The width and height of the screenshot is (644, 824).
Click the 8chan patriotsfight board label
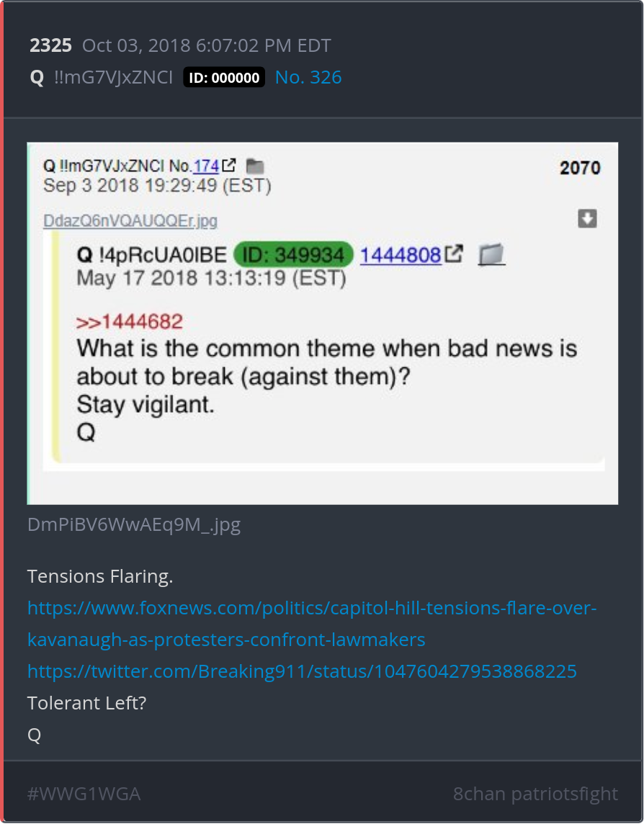pos(536,794)
